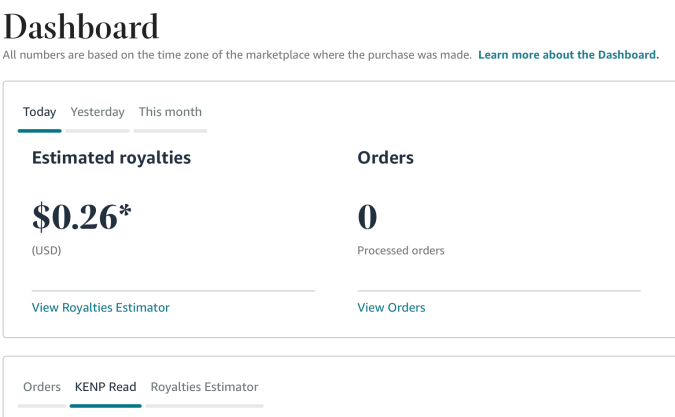Select the KENP Read tab
Screen dimensions: 675x417
[105, 387]
